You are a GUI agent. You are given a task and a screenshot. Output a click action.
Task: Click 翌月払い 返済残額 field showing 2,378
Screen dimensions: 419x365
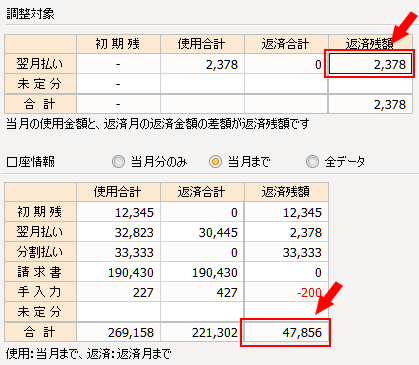[370, 64]
